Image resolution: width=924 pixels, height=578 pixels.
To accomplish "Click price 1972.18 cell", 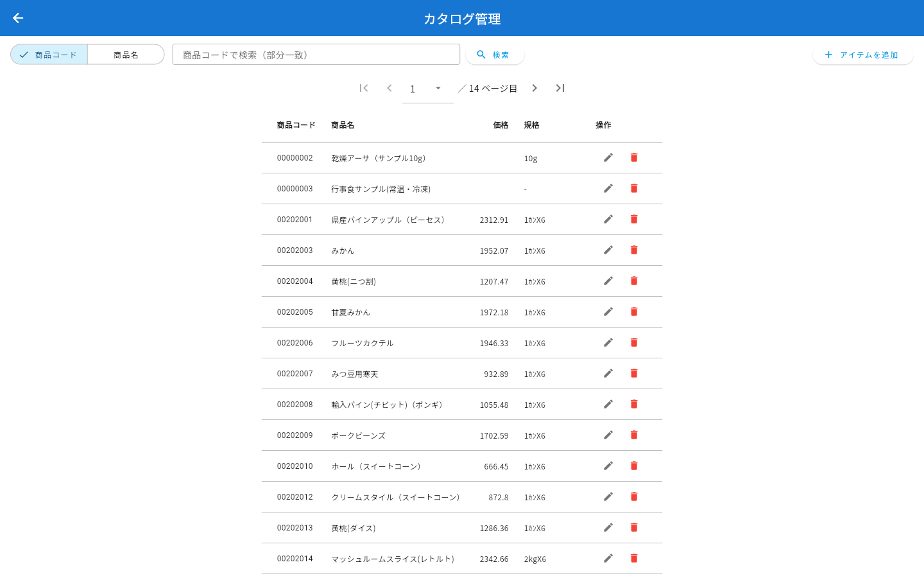I will point(494,312).
